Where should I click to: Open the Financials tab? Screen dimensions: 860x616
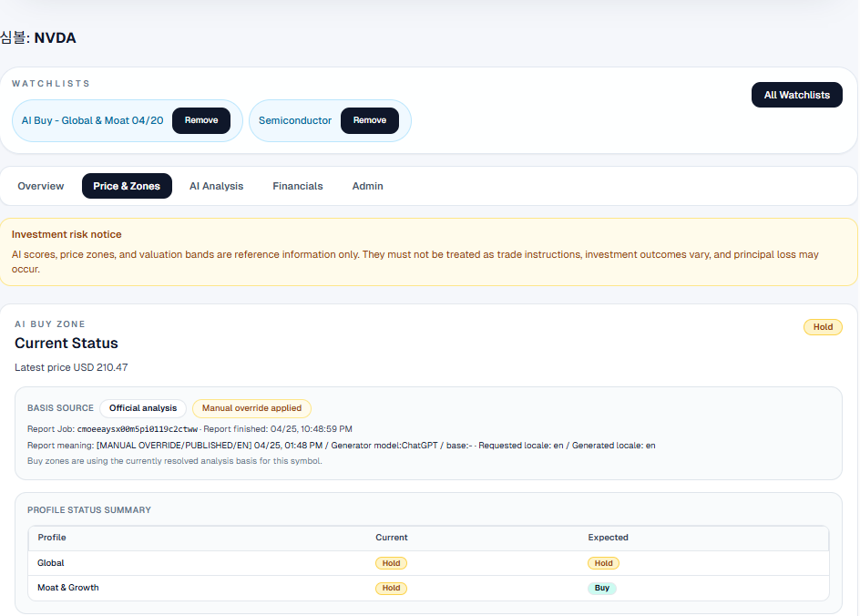click(x=297, y=186)
